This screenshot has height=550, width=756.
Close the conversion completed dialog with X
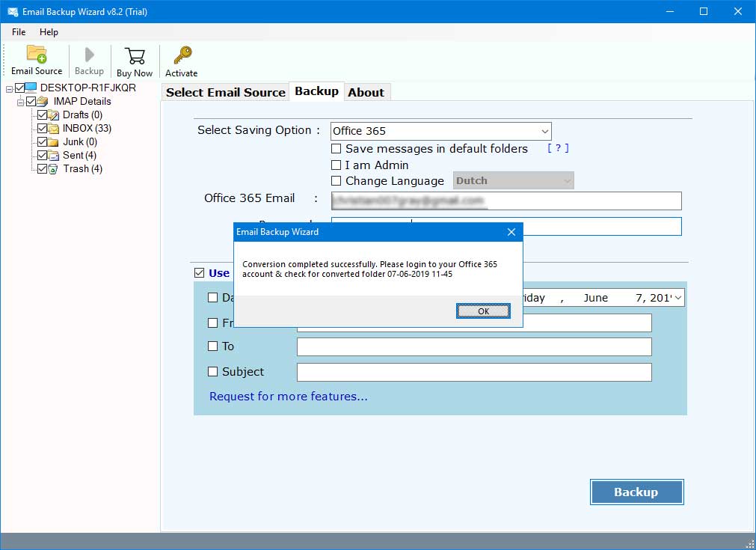pos(511,232)
